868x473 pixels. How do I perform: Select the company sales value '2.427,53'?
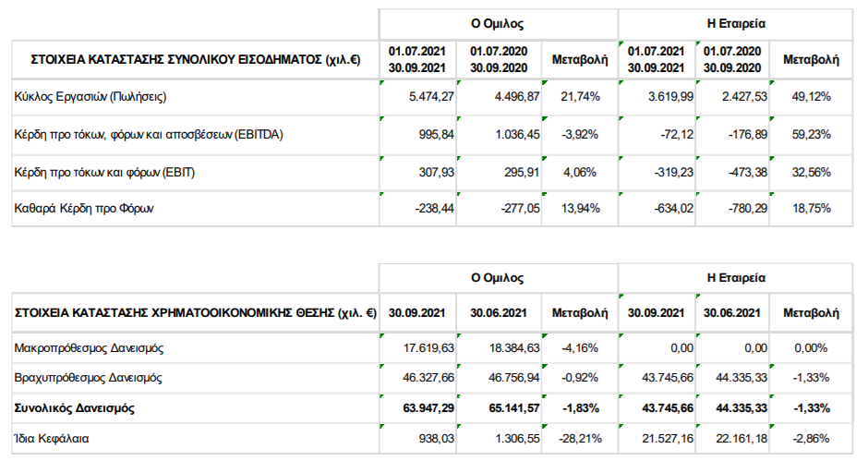pos(744,96)
